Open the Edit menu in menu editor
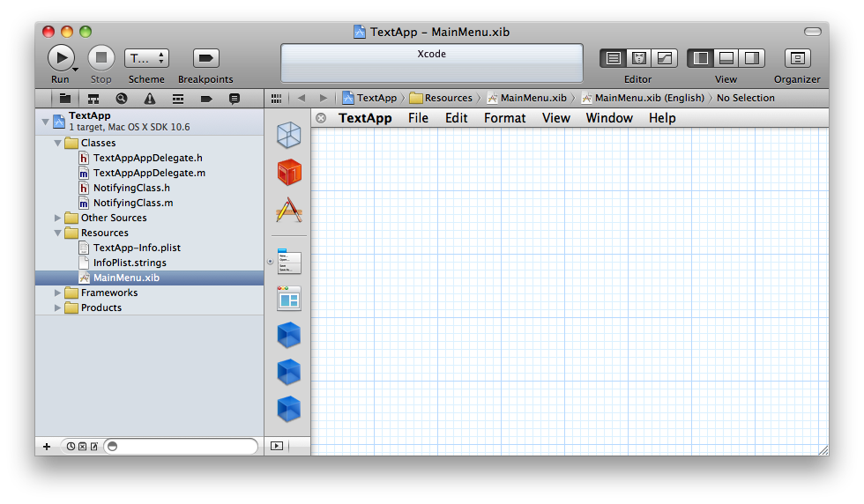864x504 pixels. 457,118
